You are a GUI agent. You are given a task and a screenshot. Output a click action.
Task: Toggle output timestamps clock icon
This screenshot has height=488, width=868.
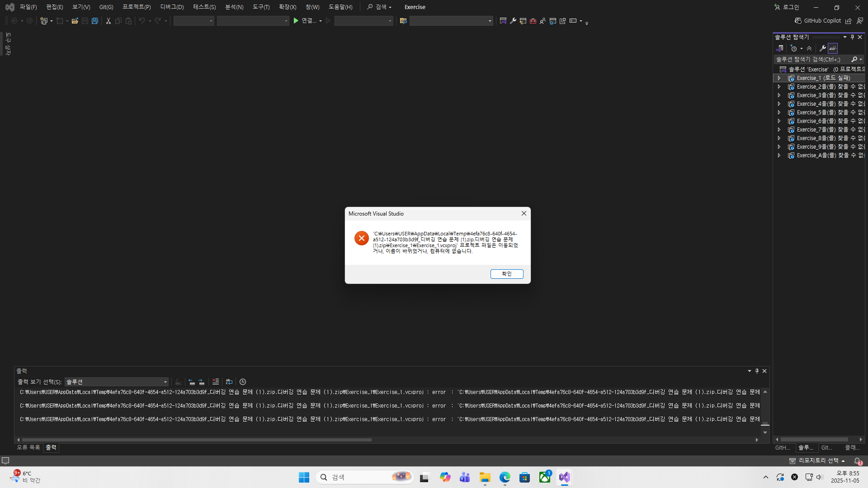[x=243, y=382]
